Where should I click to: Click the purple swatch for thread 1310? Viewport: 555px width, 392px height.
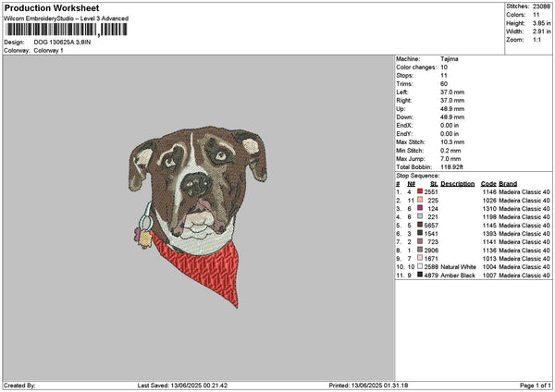click(421, 208)
